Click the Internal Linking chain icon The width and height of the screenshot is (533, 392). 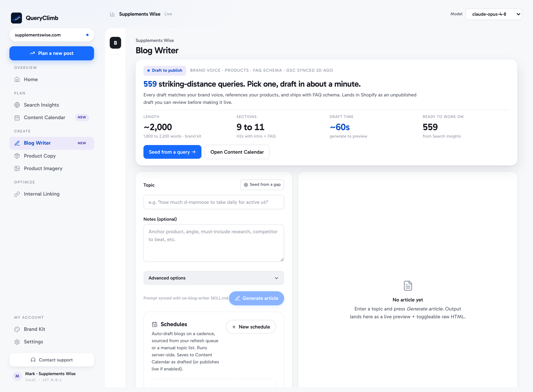(17, 194)
